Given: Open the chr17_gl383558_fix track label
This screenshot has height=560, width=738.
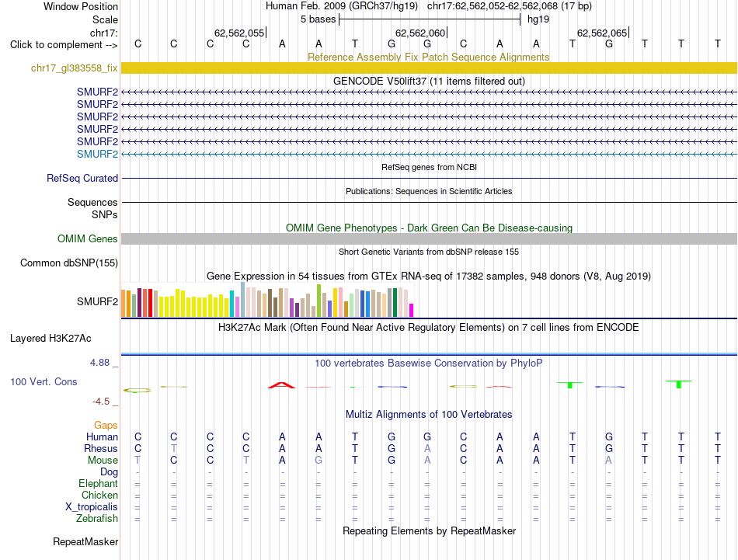Looking at the screenshot, I should (x=75, y=68).
